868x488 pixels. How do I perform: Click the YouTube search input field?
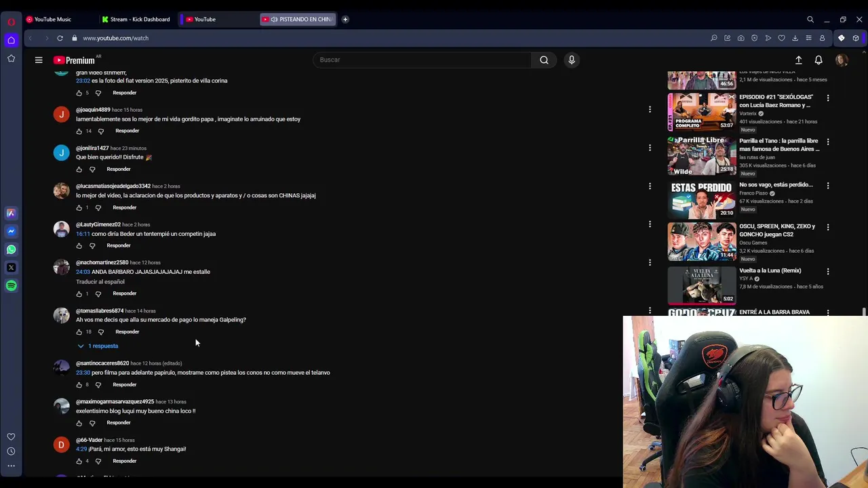(x=422, y=60)
